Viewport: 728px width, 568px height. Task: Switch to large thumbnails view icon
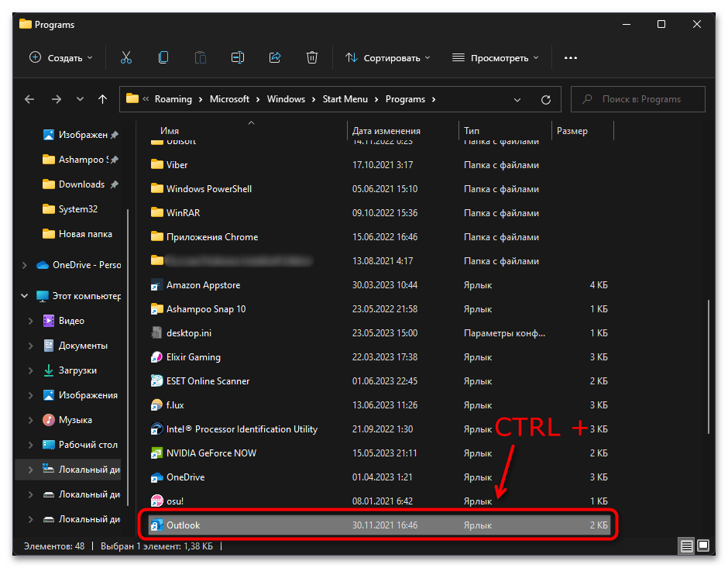tap(703, 546)
